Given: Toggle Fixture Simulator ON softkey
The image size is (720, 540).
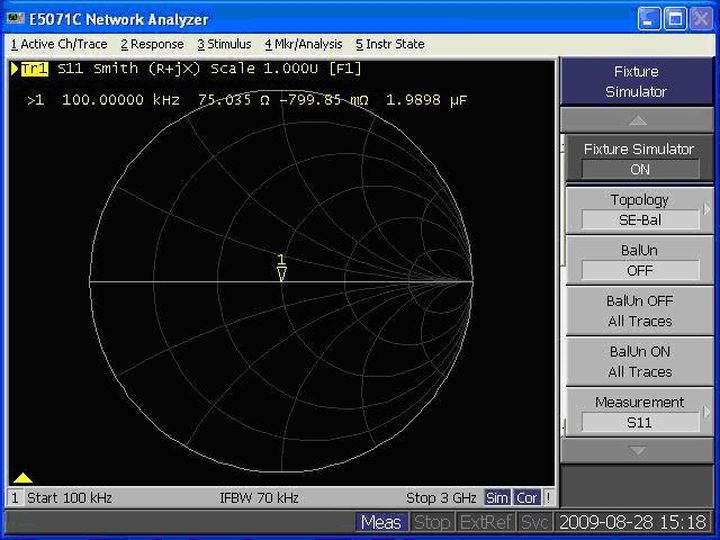Looking at the screenshot, I should coord(639,159).
